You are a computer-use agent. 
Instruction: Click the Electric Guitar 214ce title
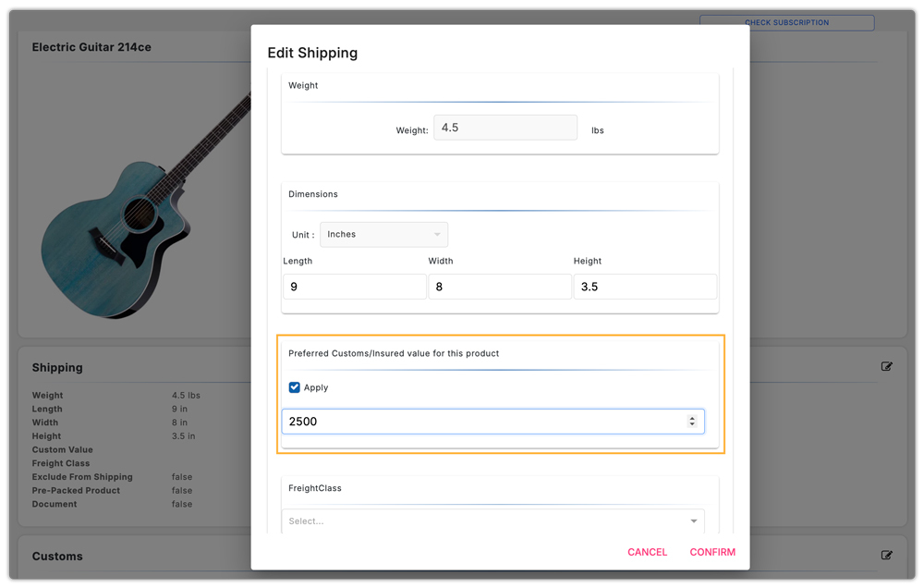point(90,46)
